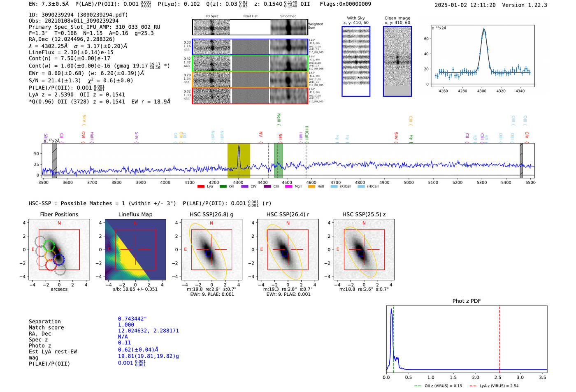Click the 'λ = 4302.25Å' line

[78, 46]
